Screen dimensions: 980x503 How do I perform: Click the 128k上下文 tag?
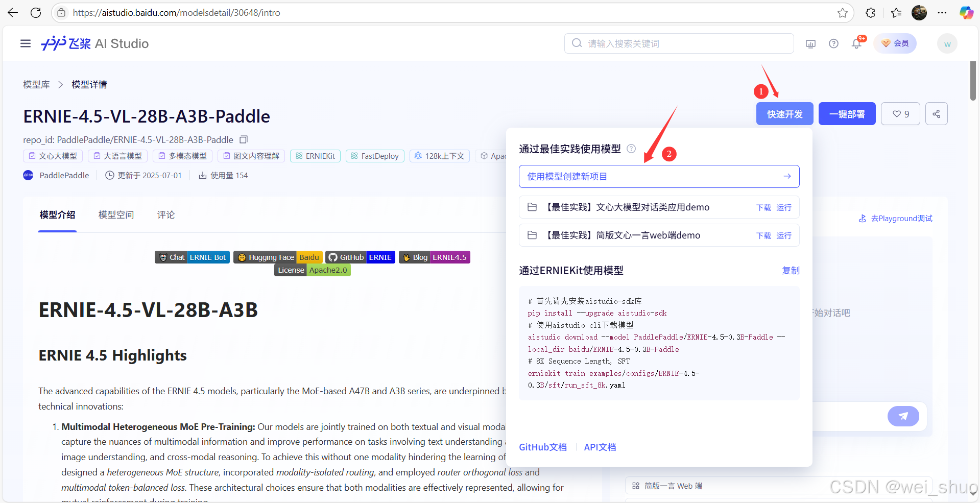440,156
